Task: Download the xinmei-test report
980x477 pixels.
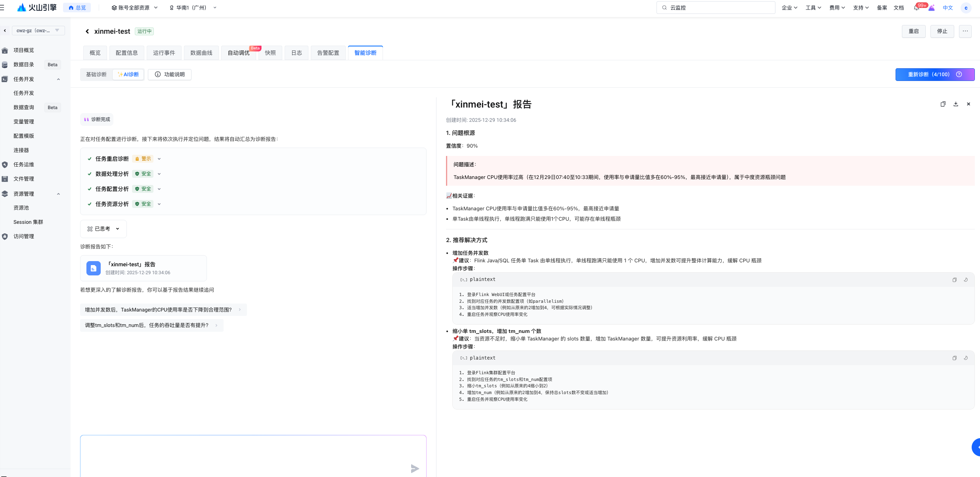Action: (956, 104)
